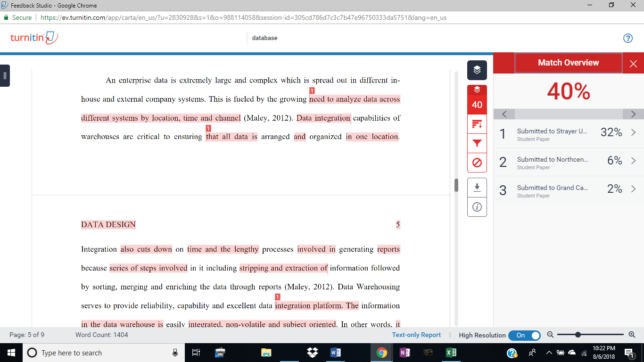Click the download arrow icon

[x=477, y=188]
